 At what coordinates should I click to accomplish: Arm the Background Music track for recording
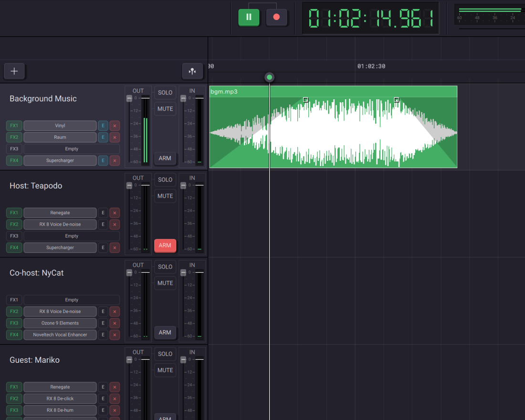click(165, 158)
